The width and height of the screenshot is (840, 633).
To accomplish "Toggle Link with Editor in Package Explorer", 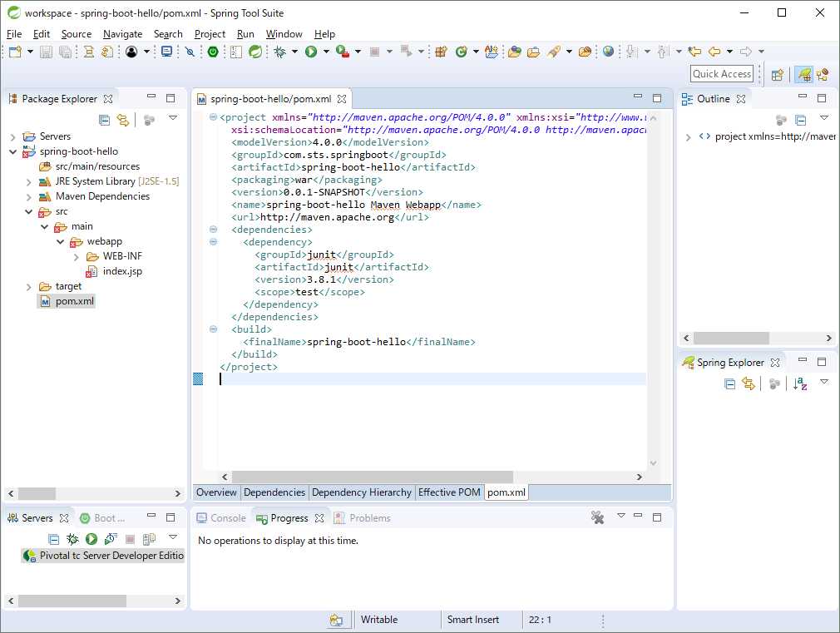I will pyautogui.click(x=123, y=120).
